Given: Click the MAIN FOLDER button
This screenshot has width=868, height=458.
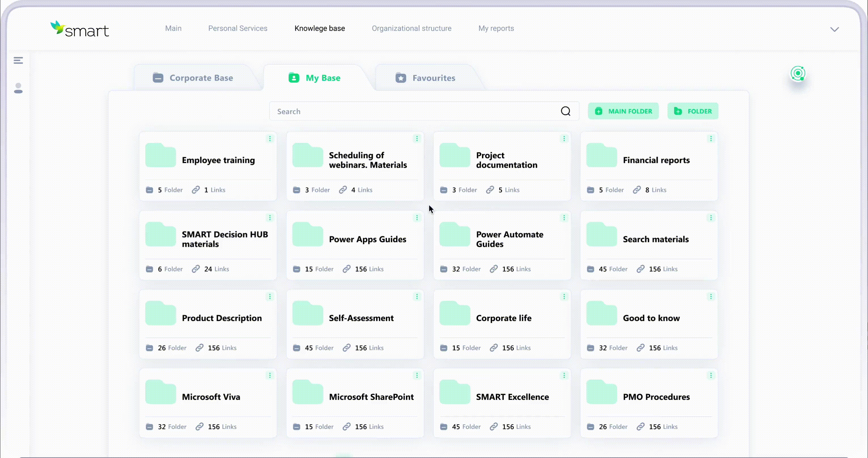Looking at the screenshot, I should [623, 111].
